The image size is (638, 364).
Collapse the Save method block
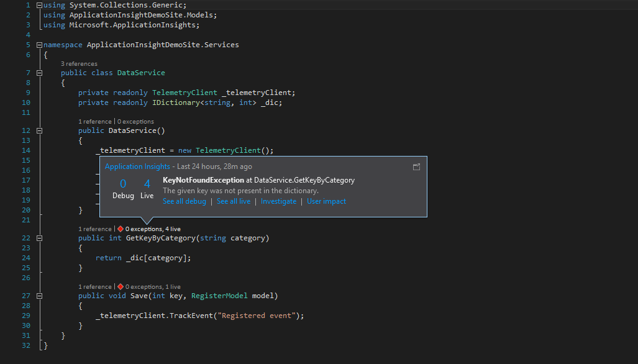tap(40, 296)
